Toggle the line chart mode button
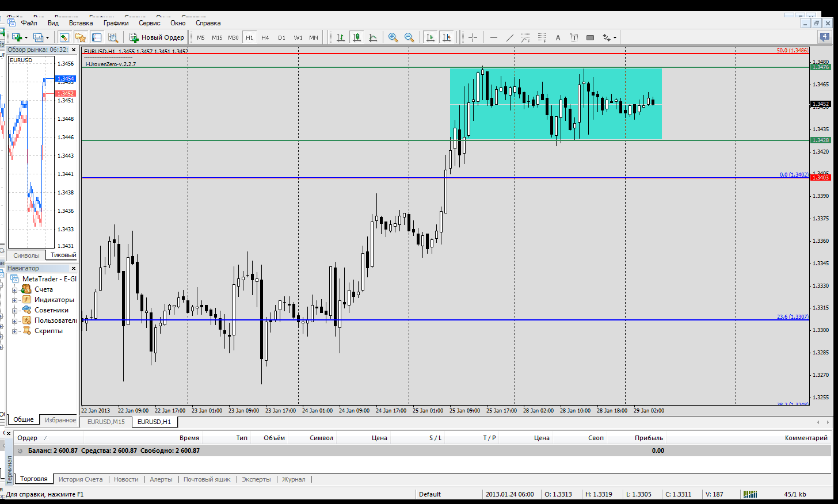 coord(373,37)
